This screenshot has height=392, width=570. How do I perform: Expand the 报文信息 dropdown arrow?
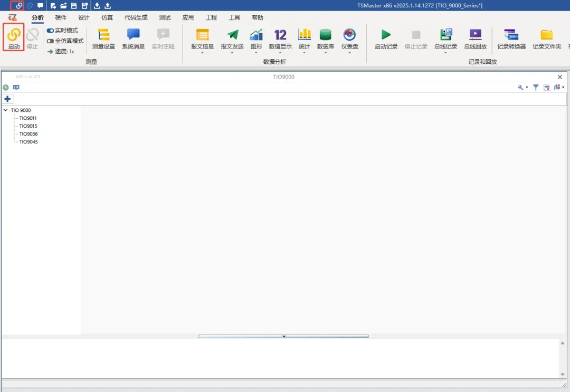point(202,53)
